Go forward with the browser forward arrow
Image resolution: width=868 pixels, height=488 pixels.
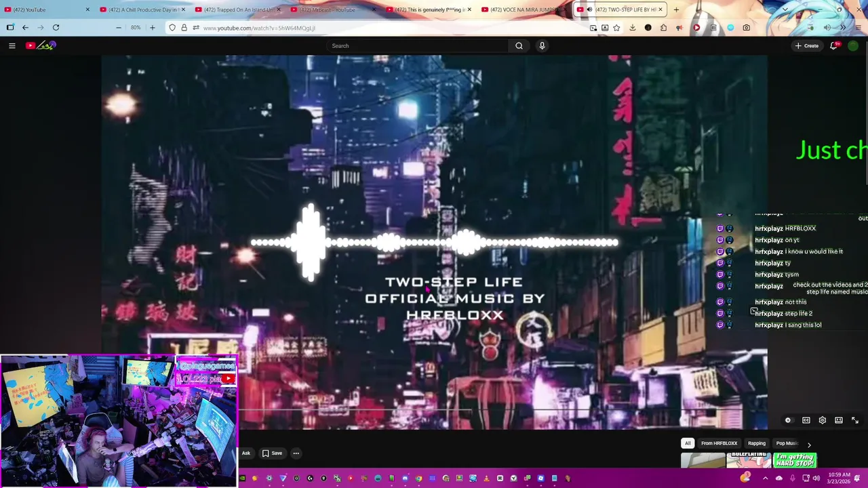click(x=40, y=28)
